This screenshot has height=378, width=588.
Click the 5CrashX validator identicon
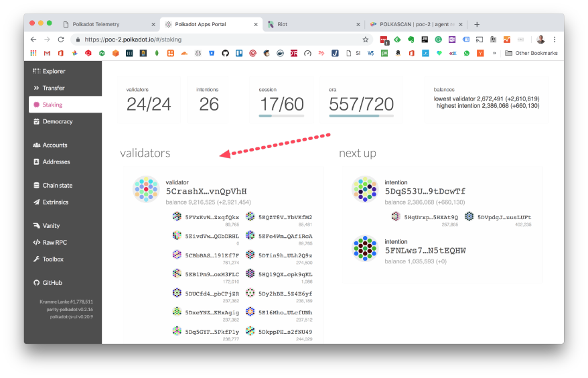pyautogui.click(x=146, y=189)
